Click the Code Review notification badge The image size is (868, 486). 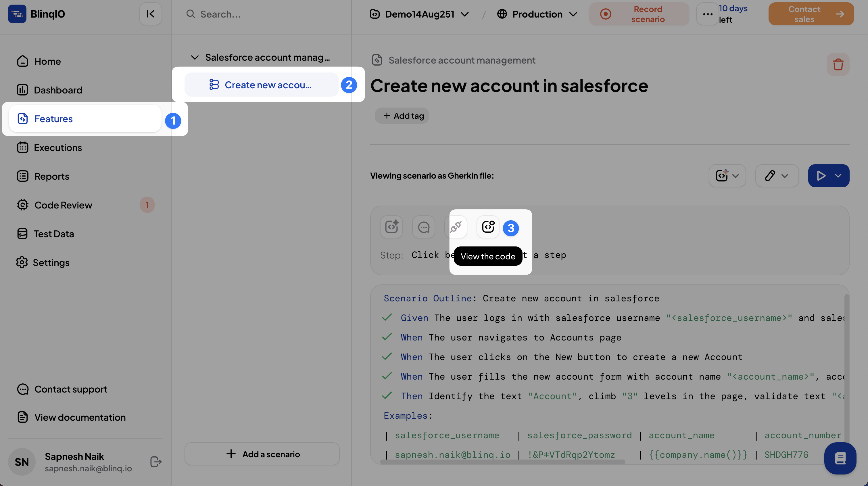pos(147,204)
